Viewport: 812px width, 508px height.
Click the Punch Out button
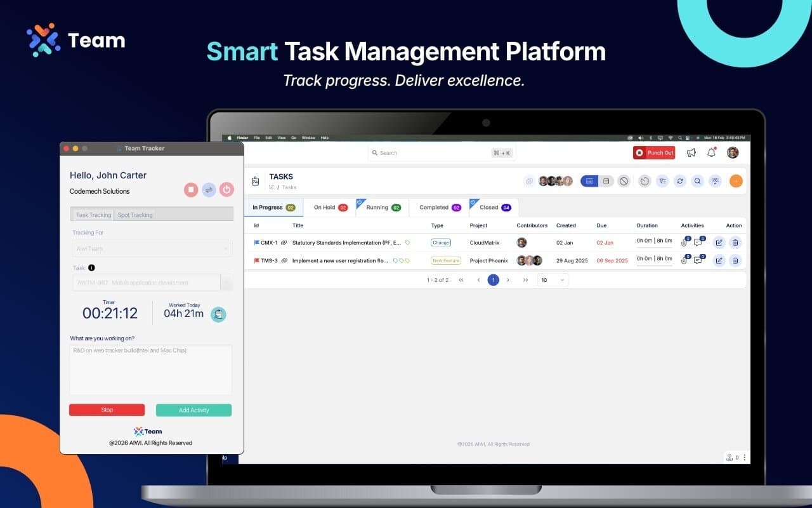pyautogui.click(x=654, y=152)
